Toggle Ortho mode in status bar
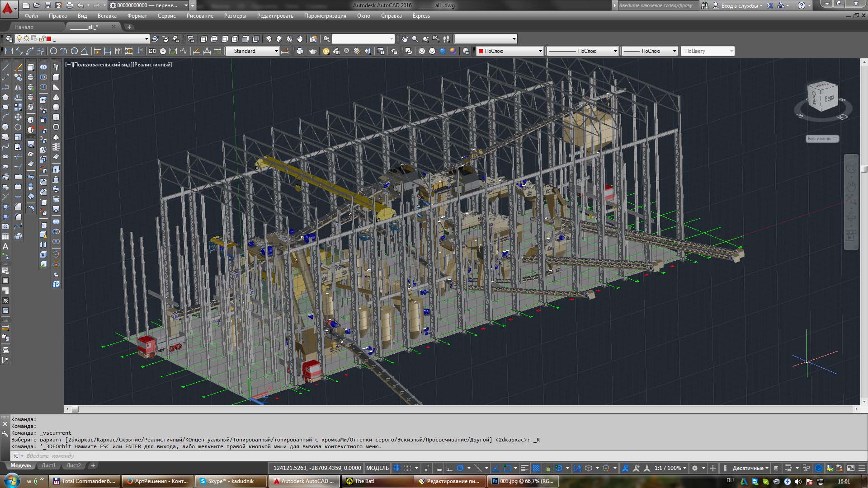 (449, 468)
